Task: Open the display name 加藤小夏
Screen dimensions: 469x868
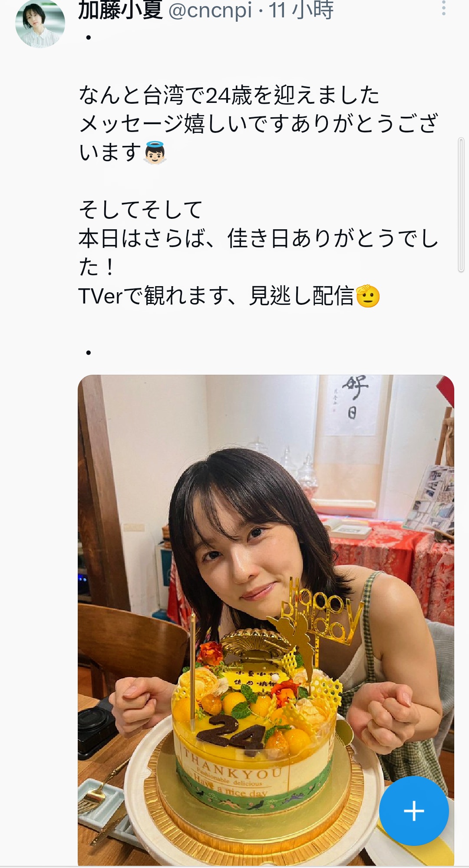Action: [120, 10]
